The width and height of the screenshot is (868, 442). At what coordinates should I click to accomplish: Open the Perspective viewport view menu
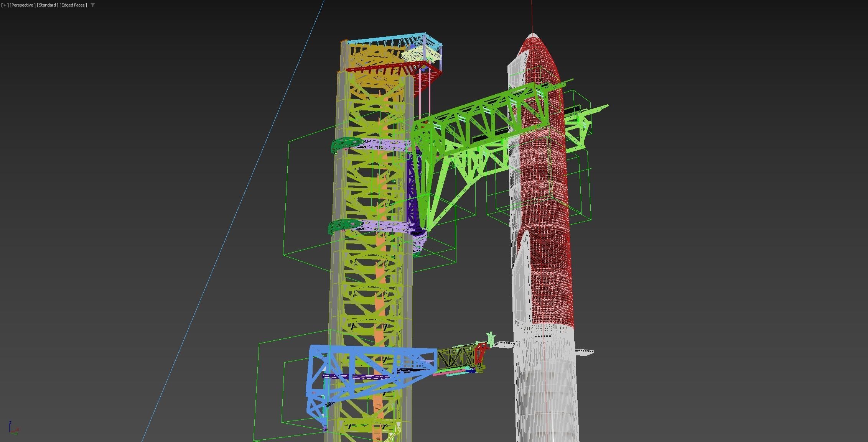pyautogui.click(x=23, y=5)
